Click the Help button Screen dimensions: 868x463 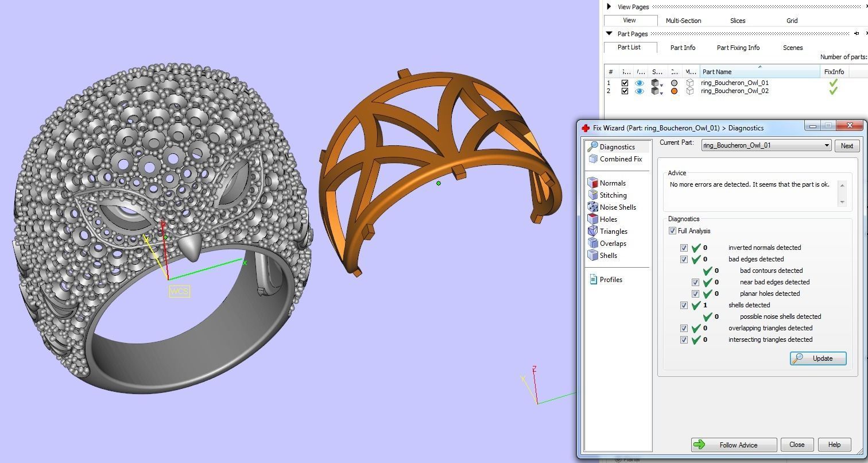834,445
